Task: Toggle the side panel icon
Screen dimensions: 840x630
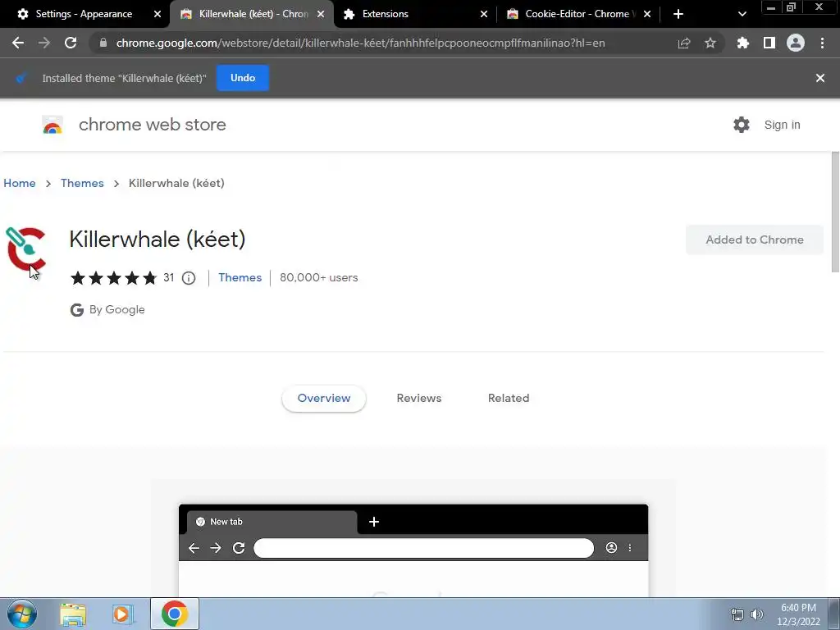Action: [769, 43]
